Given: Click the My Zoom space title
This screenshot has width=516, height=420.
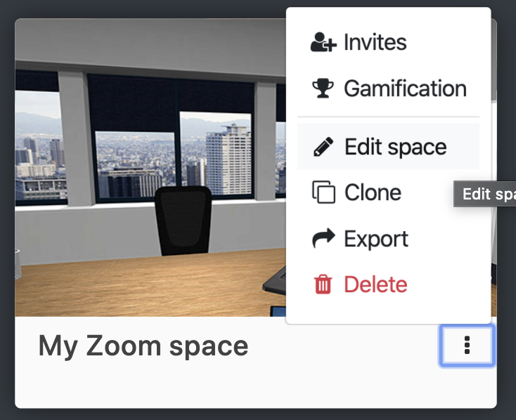Looking at the screenshot, I should pyautogui.click(x=143, y=346).
